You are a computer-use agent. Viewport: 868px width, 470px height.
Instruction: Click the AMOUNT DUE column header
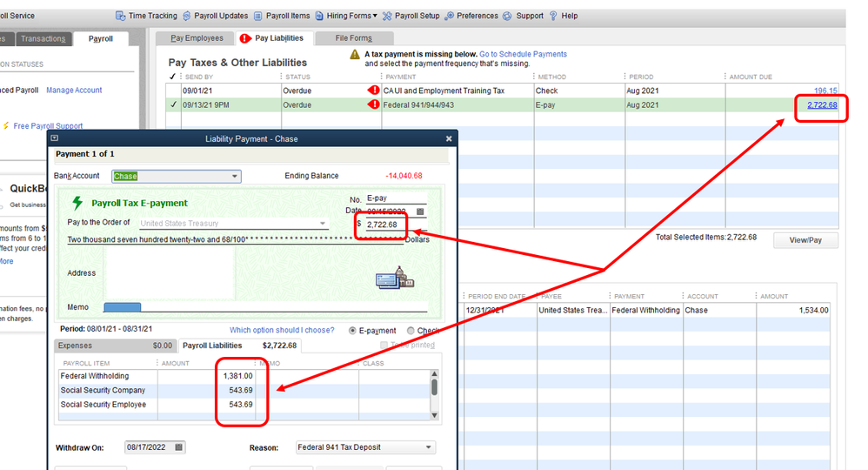751,77
